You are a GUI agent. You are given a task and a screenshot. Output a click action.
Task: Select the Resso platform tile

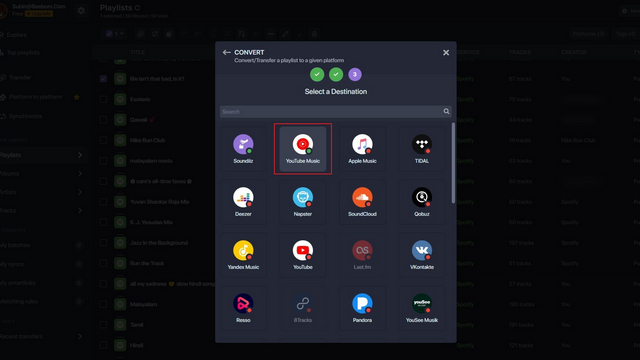(x=243, y=308)
